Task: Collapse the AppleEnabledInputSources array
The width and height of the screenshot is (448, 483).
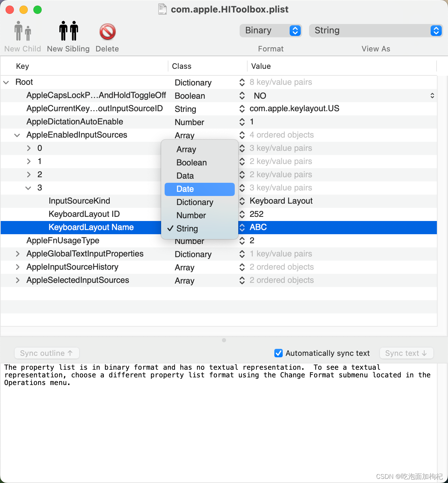Action: click(17, 135)
